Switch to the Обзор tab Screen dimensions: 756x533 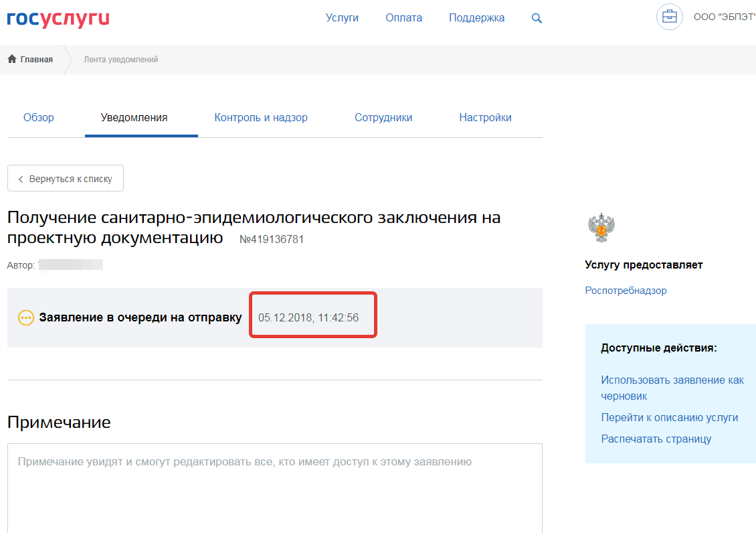coord(39,118)
